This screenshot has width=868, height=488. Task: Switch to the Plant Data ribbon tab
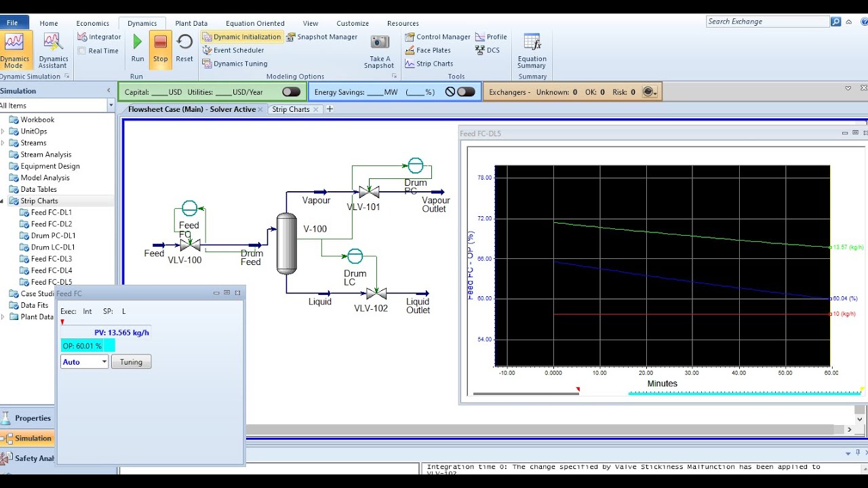(x=191, y=23)
